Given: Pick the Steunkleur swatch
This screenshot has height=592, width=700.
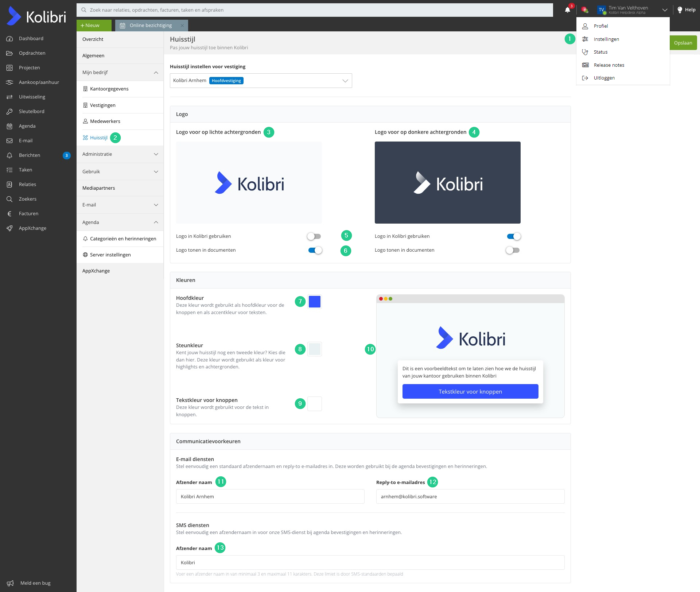Looking at the screenshot, I should tap(315, 349).
